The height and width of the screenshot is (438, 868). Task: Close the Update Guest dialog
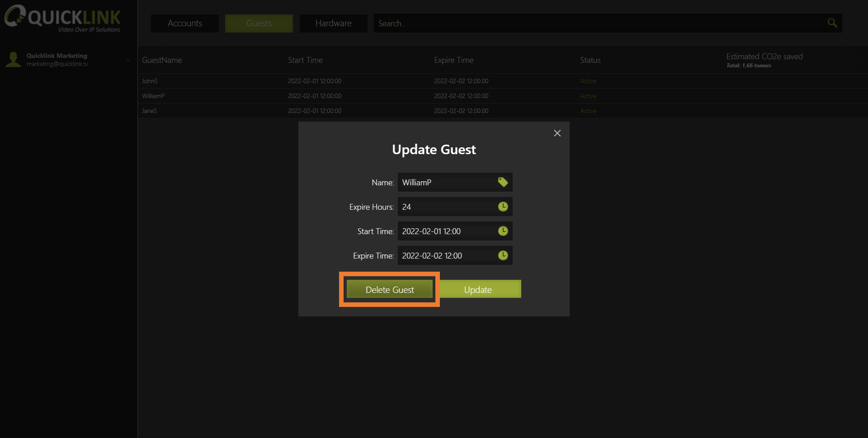557,133
